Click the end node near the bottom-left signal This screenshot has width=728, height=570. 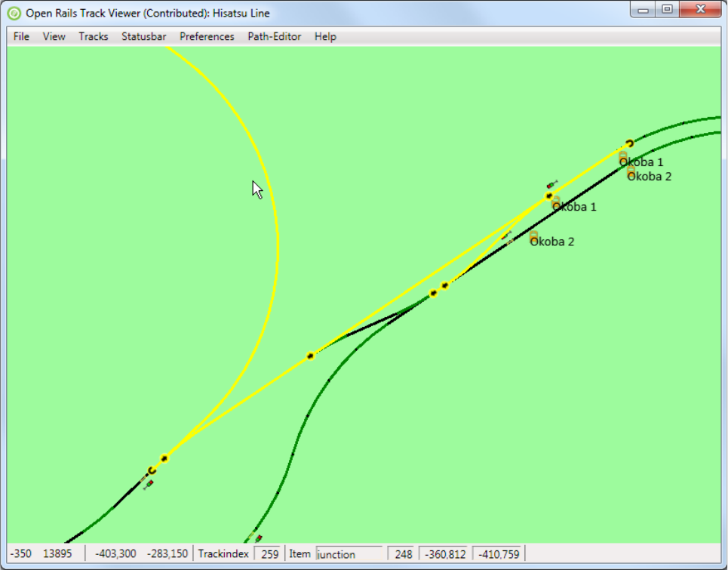pos(152,470)
